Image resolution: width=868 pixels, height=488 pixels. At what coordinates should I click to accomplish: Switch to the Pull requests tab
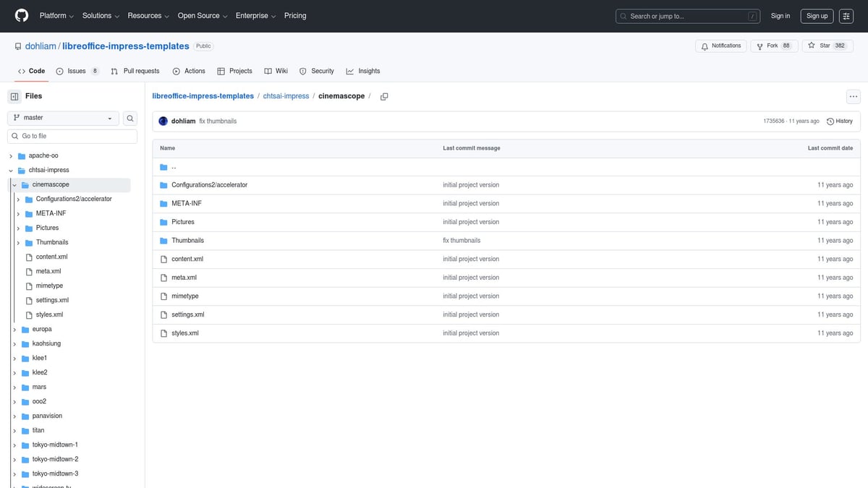click(x=135, y=71)
